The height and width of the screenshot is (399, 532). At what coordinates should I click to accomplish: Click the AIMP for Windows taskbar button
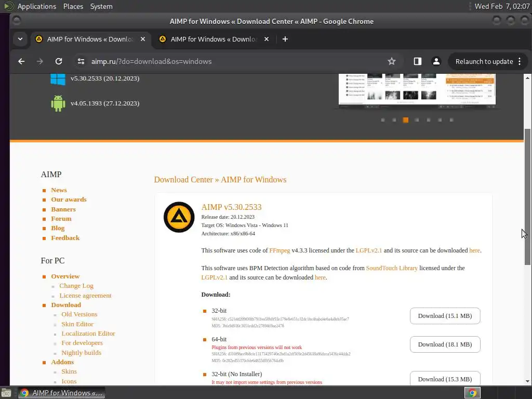click(x=62, y=393)
